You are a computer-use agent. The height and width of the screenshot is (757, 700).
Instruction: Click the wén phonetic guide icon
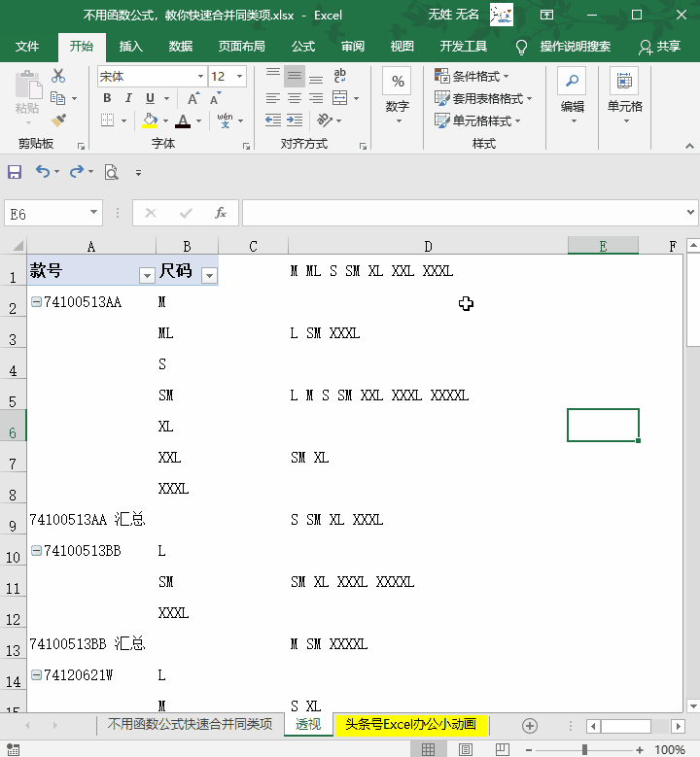tap(226, 120)
